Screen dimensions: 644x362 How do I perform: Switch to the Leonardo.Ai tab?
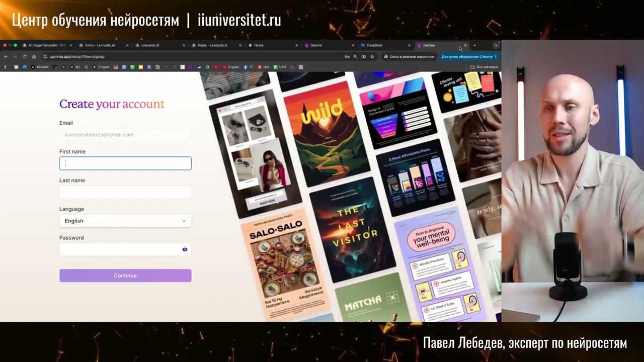pos(160,45)
